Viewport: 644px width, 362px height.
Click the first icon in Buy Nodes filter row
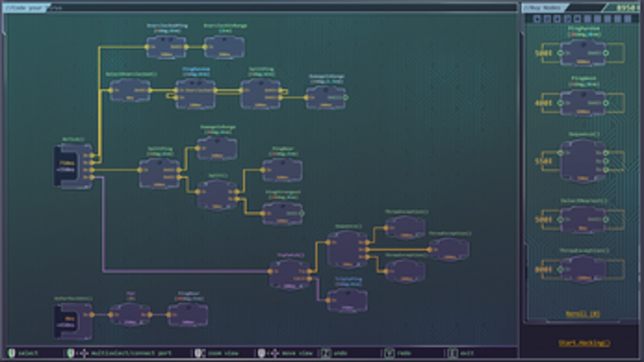point(537,19)
